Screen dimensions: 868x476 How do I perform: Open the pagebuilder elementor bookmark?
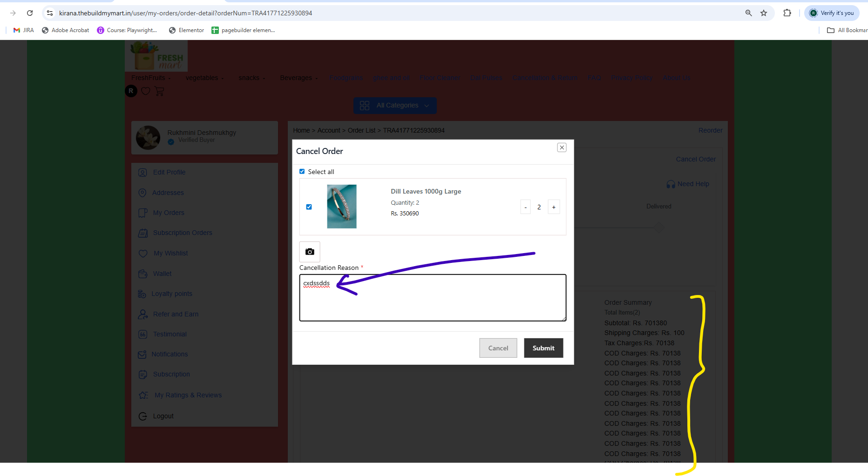coord(244,30)
